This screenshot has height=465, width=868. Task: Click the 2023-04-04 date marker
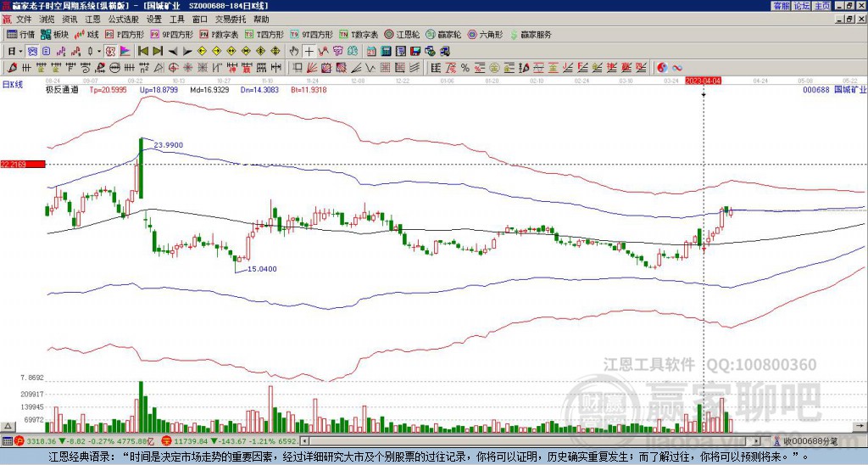pos(703,81)
